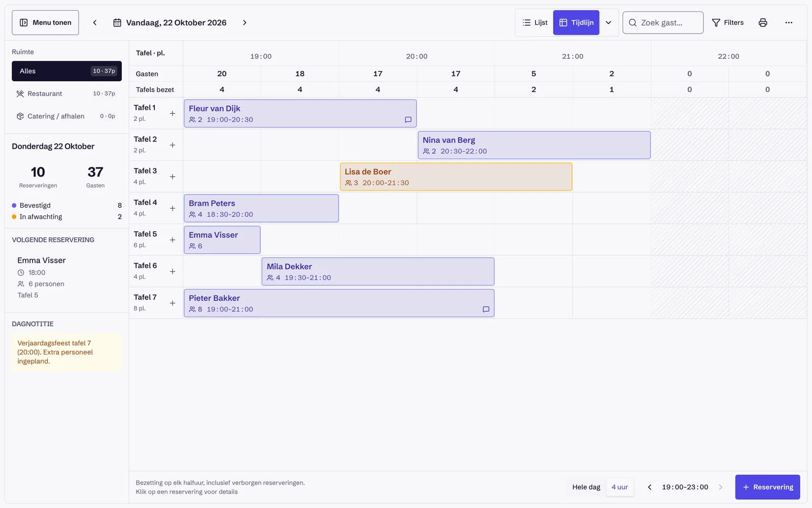Open note icon on Pieter Bakker reservation
This screenshot has width=812, height=508.
coord(486,309)
